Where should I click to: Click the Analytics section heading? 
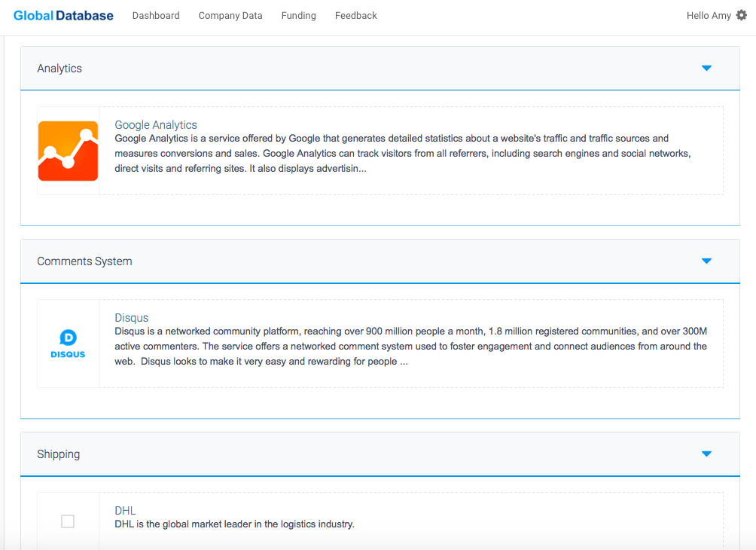coord(59,69)
